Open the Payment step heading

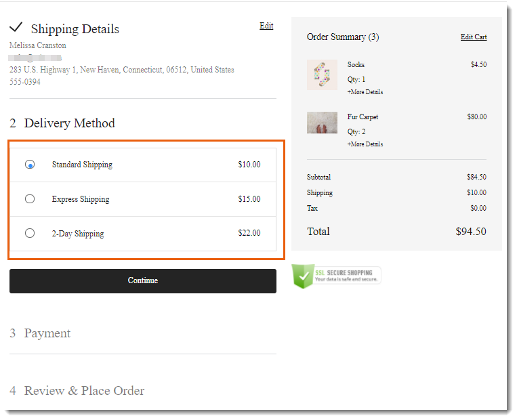47,333
